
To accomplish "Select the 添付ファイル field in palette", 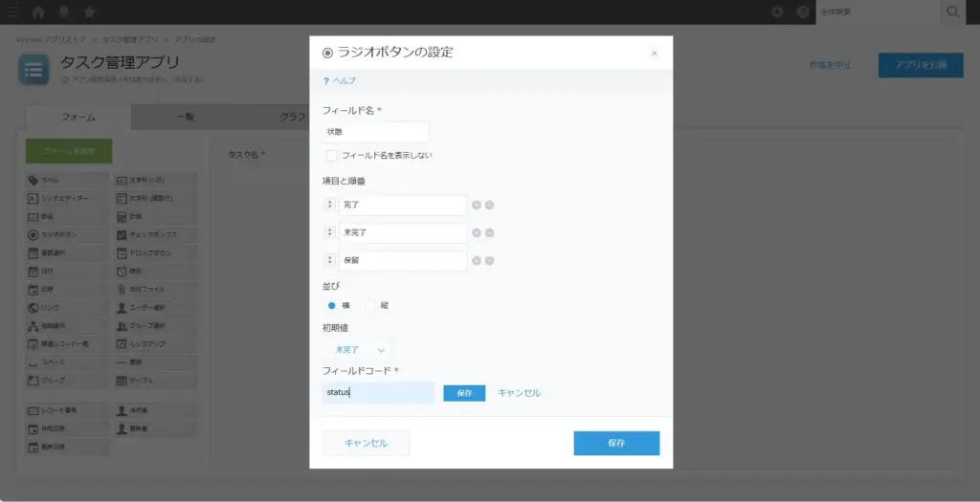I will (156, 289).
